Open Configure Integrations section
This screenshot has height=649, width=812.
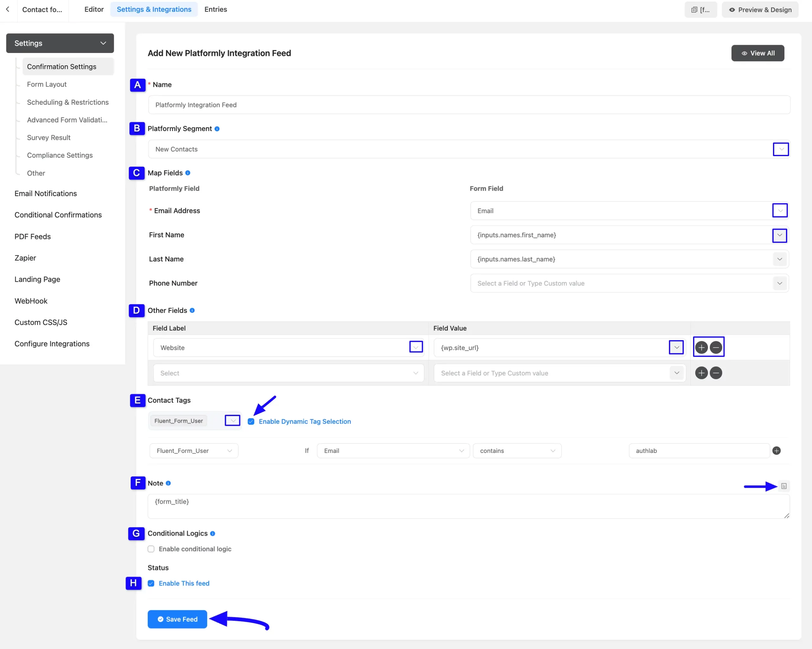coord(52,344)
